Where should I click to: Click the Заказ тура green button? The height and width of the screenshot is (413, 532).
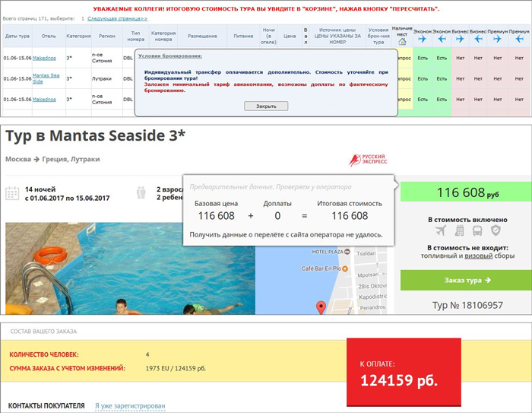[x=466, y=280]
